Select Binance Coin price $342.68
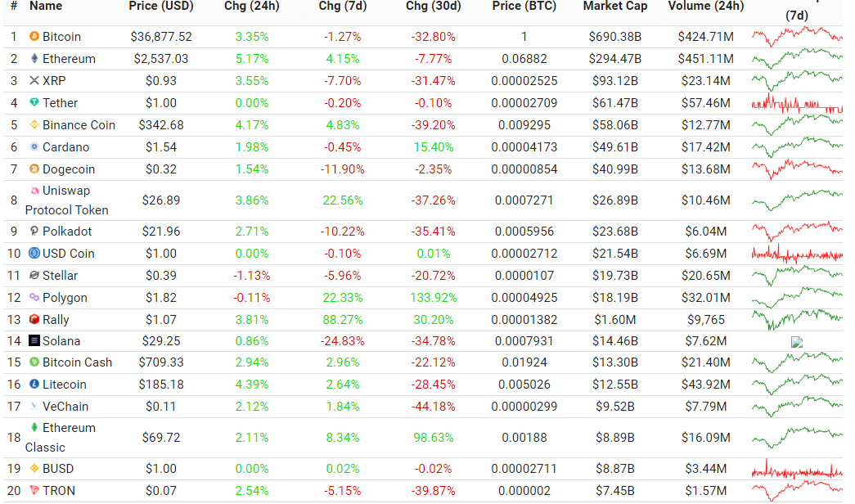This screenshot has width=855, height=504. click(x=161, y=125)
